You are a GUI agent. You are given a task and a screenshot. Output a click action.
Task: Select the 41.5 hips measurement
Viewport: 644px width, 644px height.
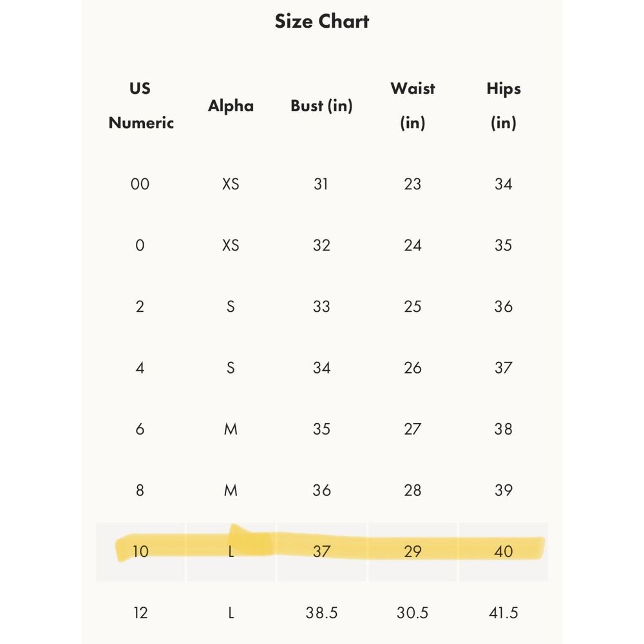point(503,613)
